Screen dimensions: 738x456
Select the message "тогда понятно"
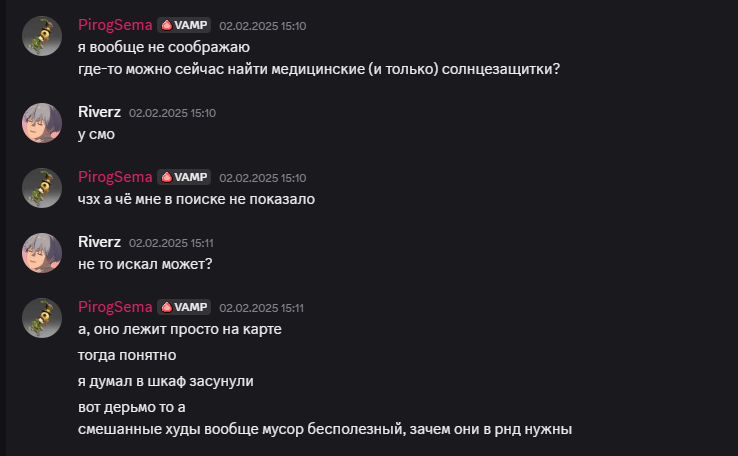[127, 355]
